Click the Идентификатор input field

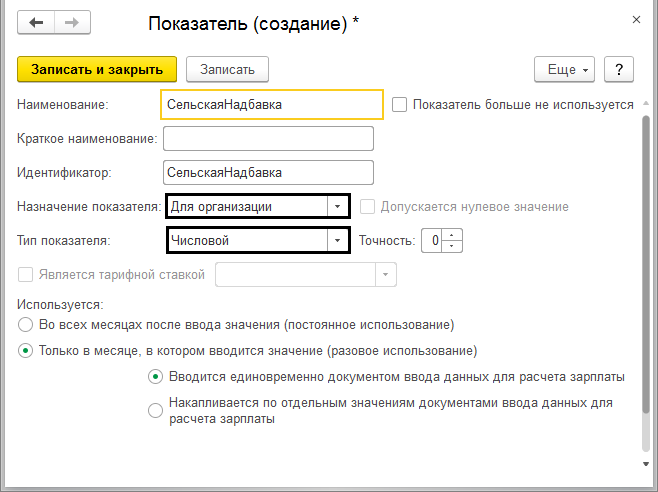(267, 172)
